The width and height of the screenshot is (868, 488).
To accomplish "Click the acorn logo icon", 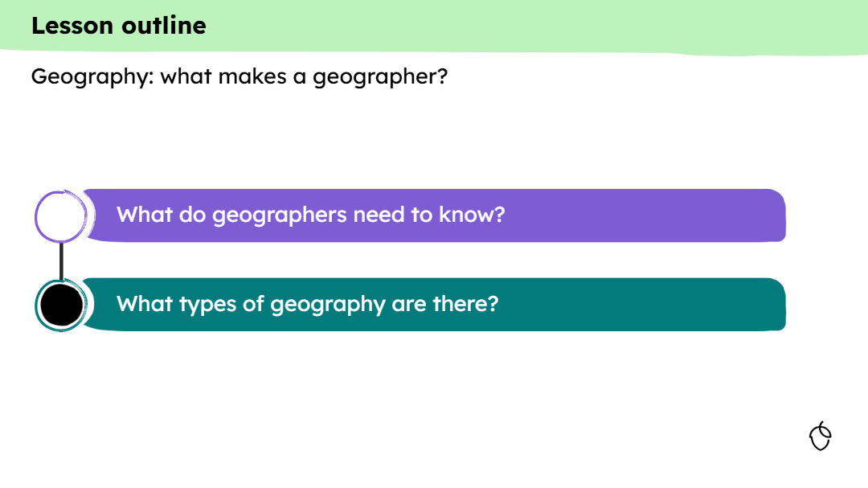I will 820,436.
